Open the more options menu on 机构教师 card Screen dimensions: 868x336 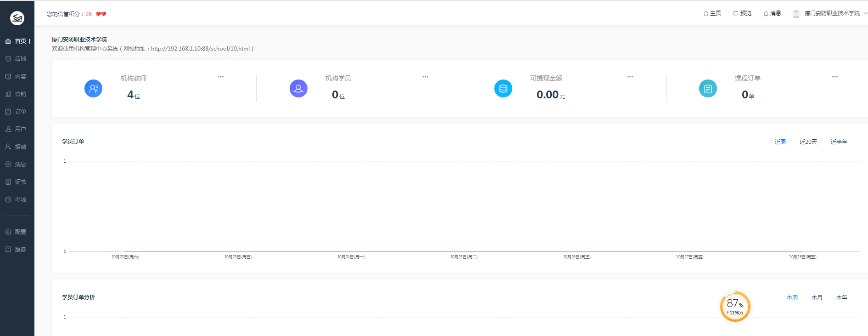click(x=221, y=77)
